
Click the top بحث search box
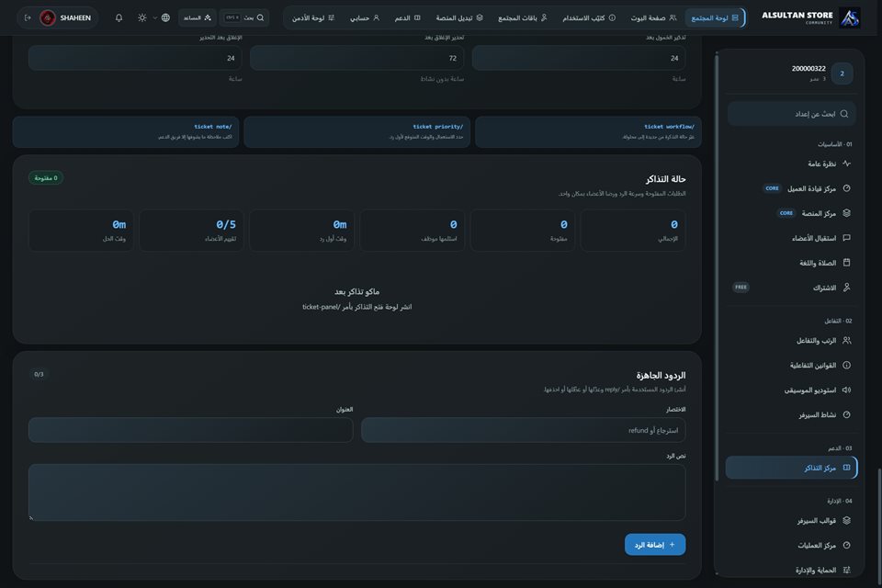pyautogui.click(x=244, y=18)
